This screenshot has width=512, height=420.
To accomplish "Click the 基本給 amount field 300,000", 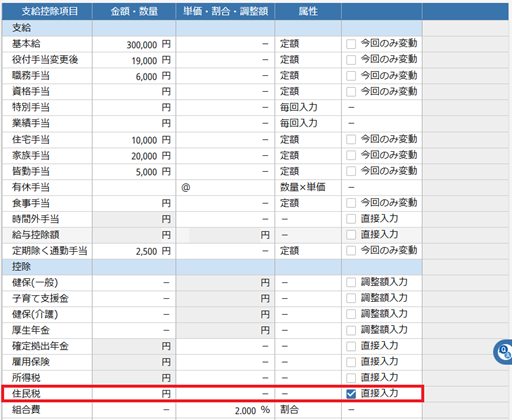I will pyautogui.click(x=134, y=44).
